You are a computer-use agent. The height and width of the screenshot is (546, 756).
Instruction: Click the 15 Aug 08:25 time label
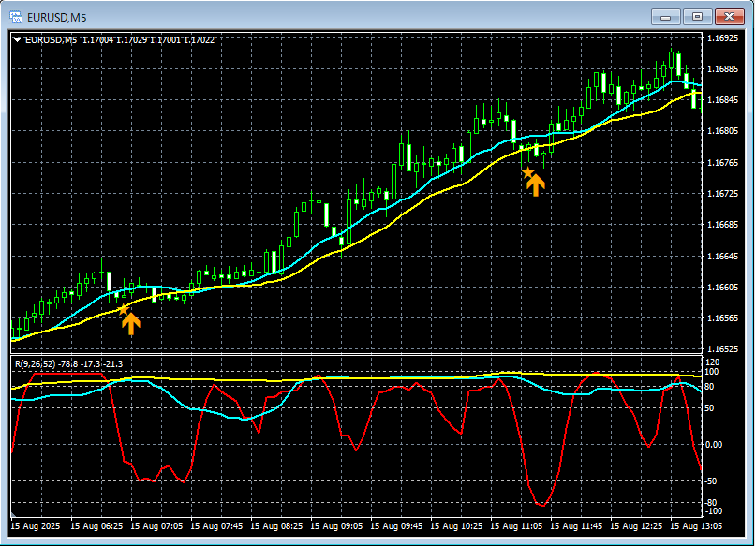tap(276, 525)
